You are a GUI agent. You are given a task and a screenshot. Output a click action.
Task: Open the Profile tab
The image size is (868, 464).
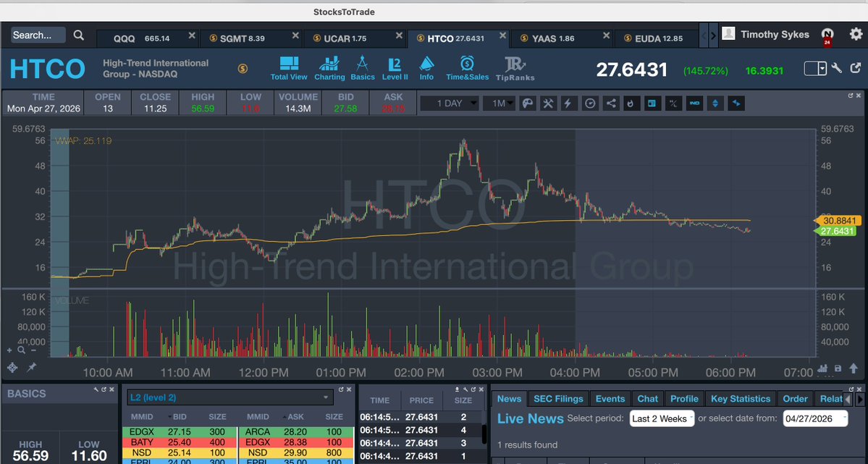tap(684, 399)
